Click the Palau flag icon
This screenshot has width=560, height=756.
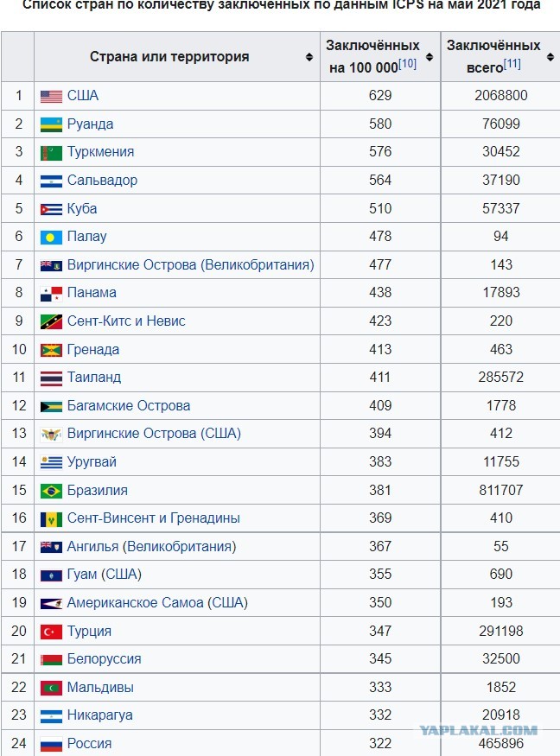pyautogui.click(x=51, y=238)
